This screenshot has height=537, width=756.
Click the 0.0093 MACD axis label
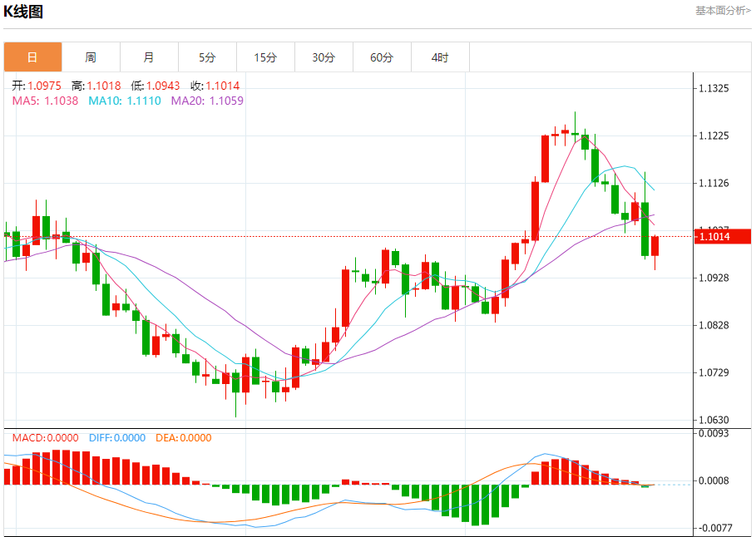(x=714, y=433)
